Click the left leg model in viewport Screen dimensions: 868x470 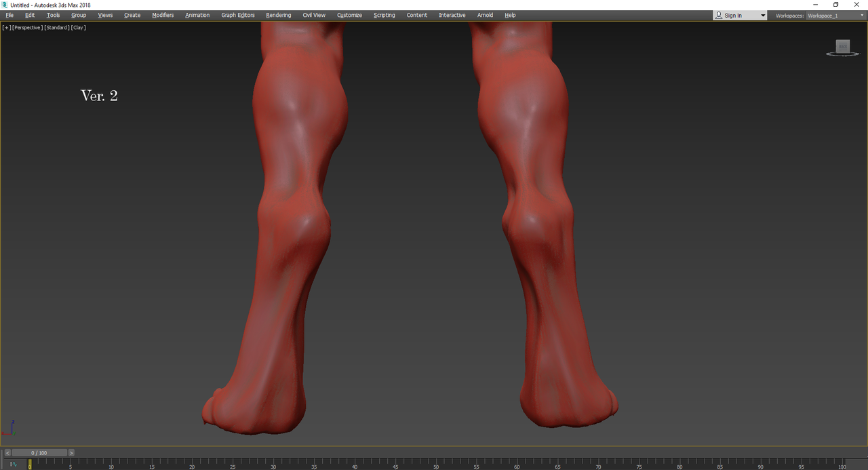point(285,224)
